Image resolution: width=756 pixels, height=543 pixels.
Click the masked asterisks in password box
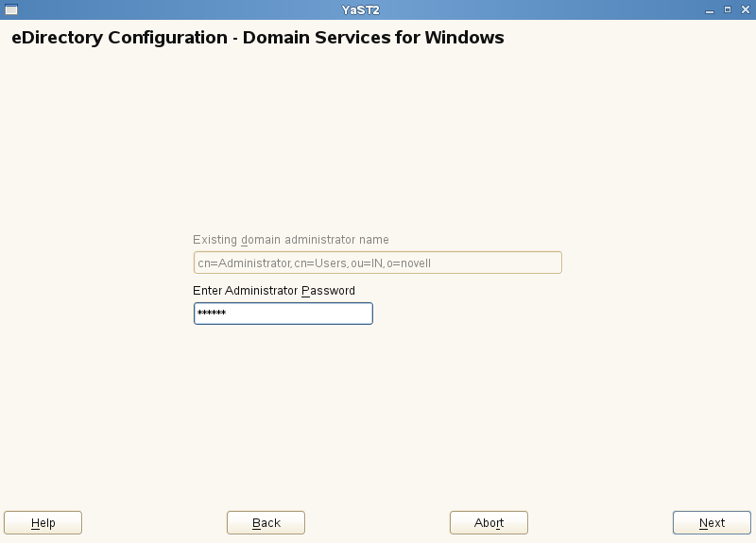(212, 314)
